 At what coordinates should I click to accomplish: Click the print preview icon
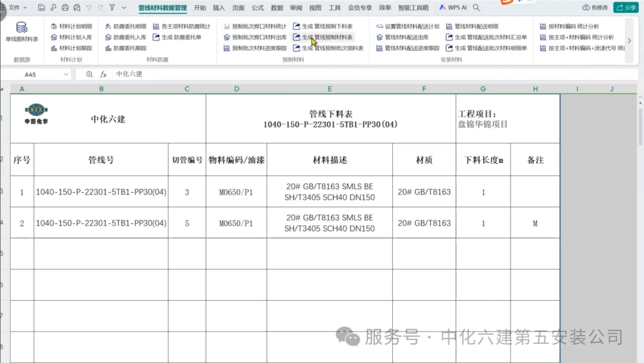click(77, 7)
